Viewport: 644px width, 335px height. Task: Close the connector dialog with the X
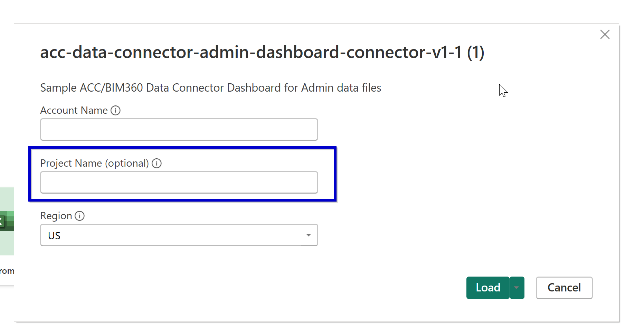[605, 35]
